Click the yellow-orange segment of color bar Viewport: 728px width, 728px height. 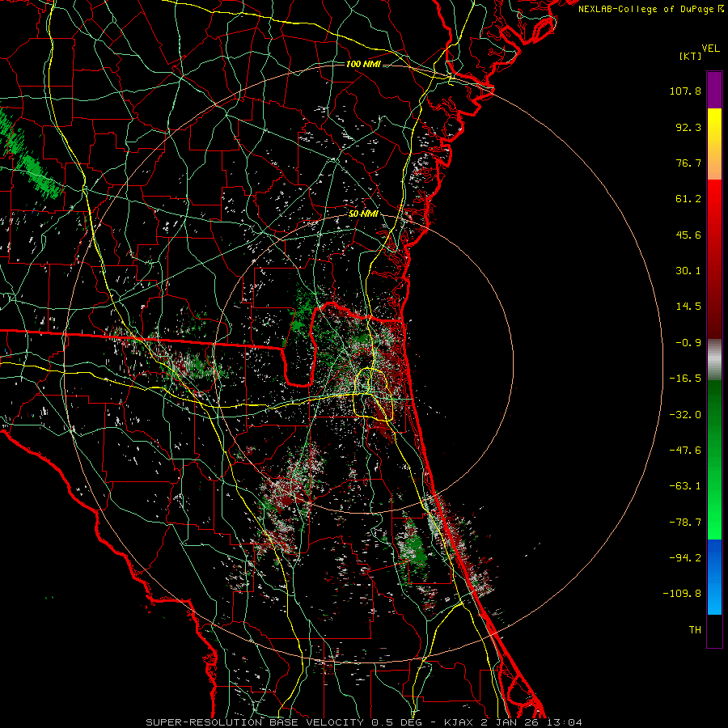coord(714,144)
